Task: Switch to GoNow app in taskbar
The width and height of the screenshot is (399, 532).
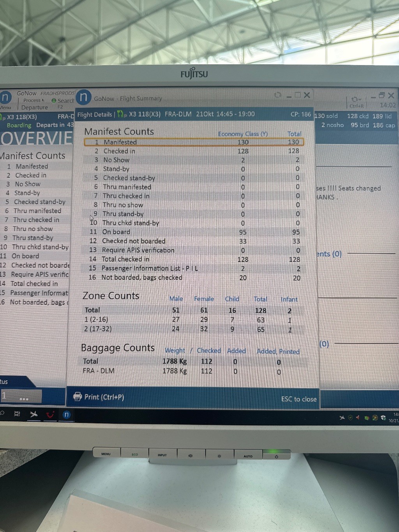Action: (67, 415)
